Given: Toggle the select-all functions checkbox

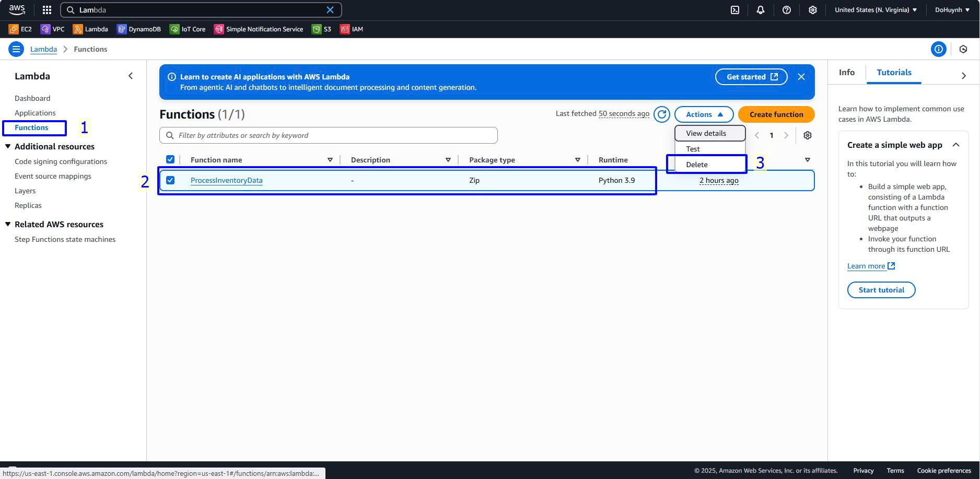Looking at the screenshot, I should point(170,160).
